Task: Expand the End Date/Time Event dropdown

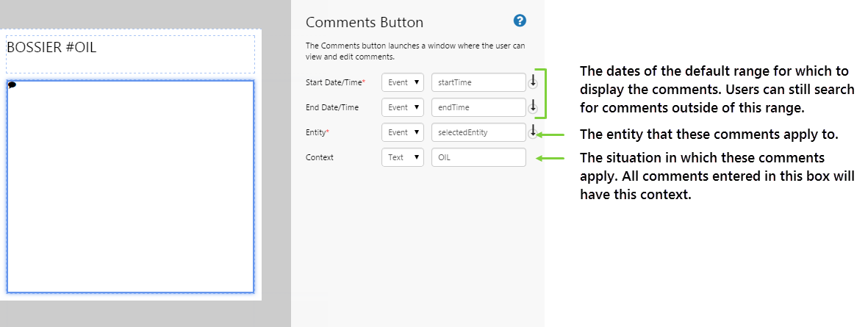Action: pos(403,107)
